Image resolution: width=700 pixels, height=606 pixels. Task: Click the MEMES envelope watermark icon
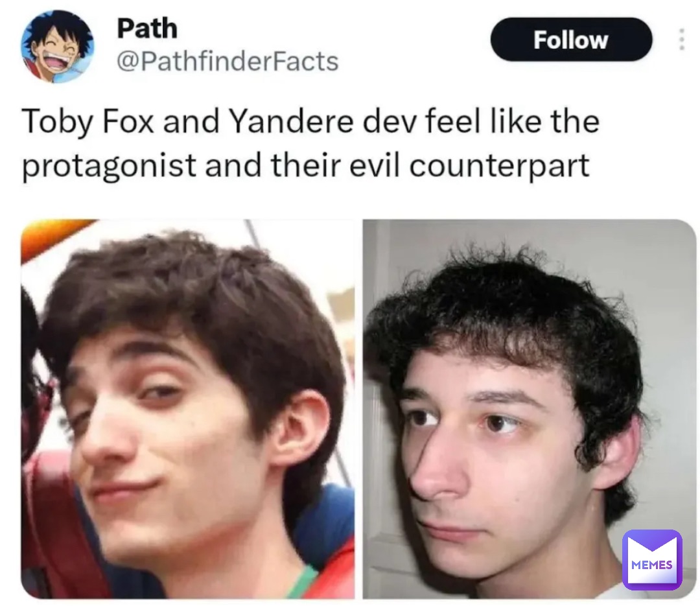(x=652, y=559)
